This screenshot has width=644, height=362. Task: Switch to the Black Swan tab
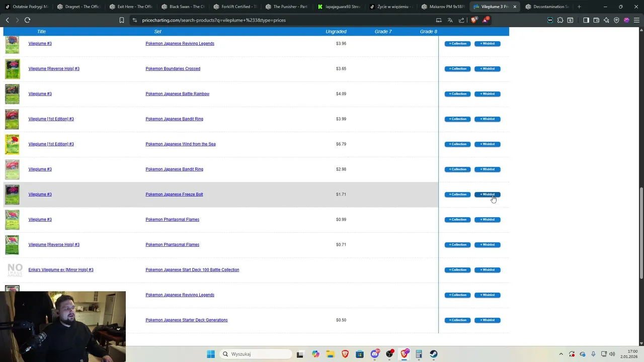coord(183,7)
